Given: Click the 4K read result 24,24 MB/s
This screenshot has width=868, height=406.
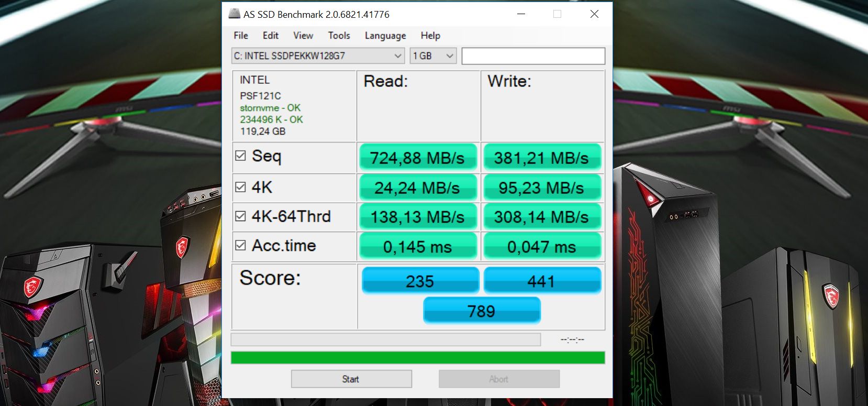Looking at the screenshot, I should tap(418, 188).
